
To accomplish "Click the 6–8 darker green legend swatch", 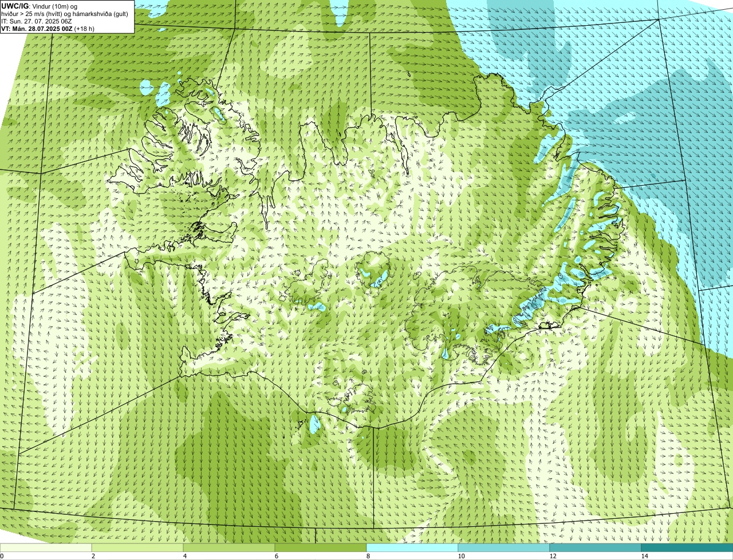I will [x=321, y=547].
